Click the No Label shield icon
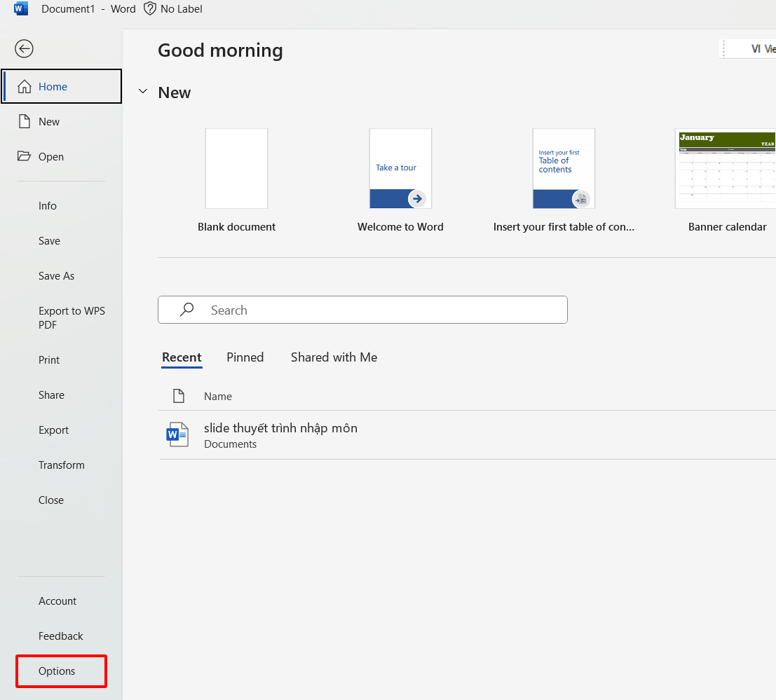This screenshot has height=700, width=776. (x=149, y=9)
